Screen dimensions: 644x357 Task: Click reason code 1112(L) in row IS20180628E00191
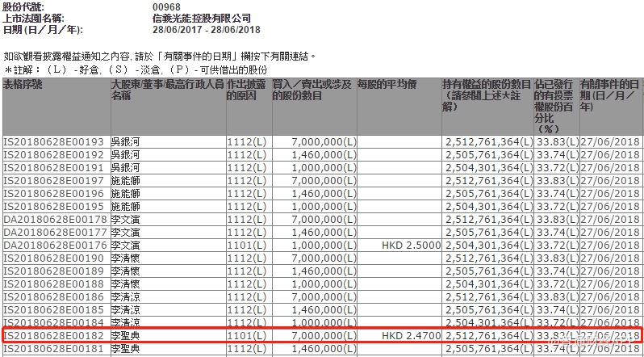(x=247, y=168)
